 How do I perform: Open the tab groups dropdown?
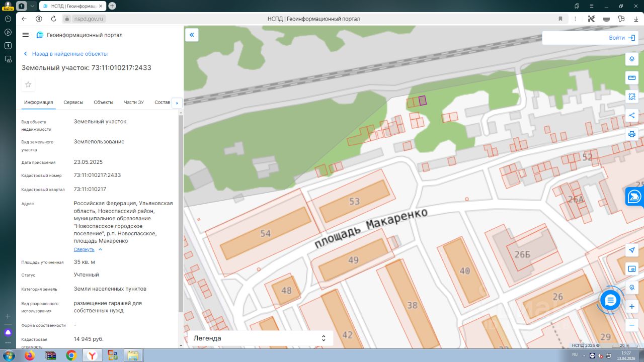(x=32, y=6)
